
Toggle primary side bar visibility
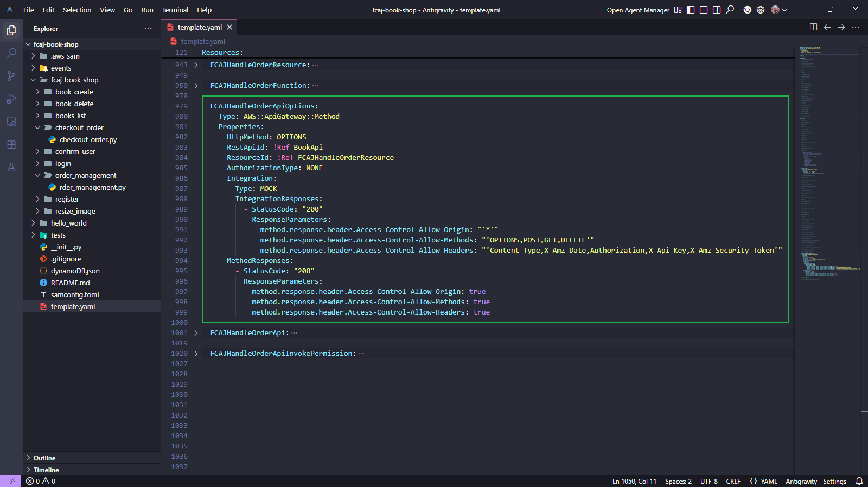[691, 10]
